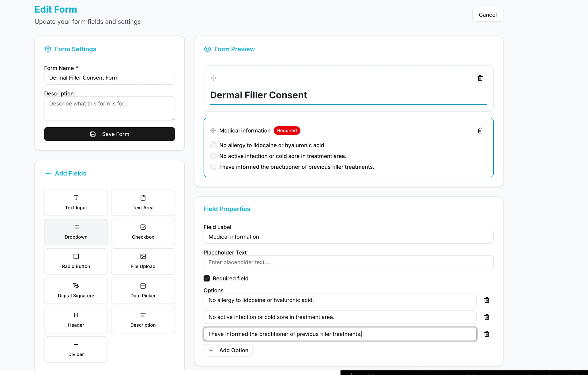Click the Add Option button
This screenshot has width=588, height=375.
(228, 350)
